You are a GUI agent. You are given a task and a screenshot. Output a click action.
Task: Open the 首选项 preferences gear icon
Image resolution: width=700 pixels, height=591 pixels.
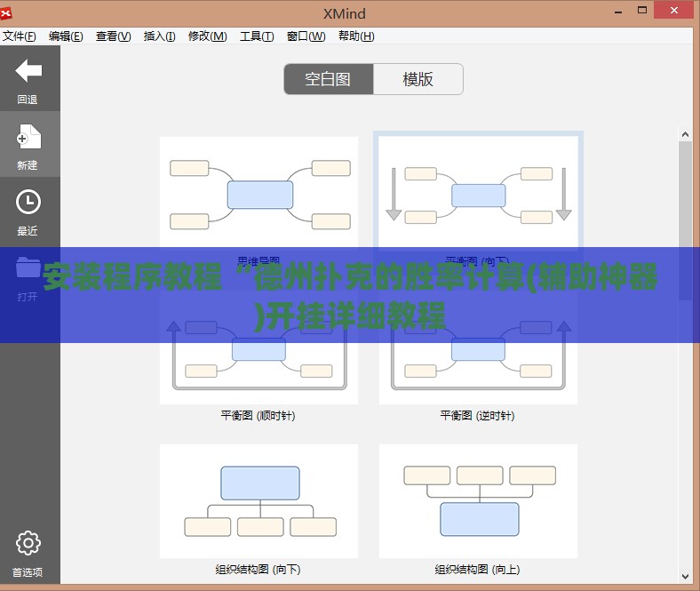click(x=28, y=543)
